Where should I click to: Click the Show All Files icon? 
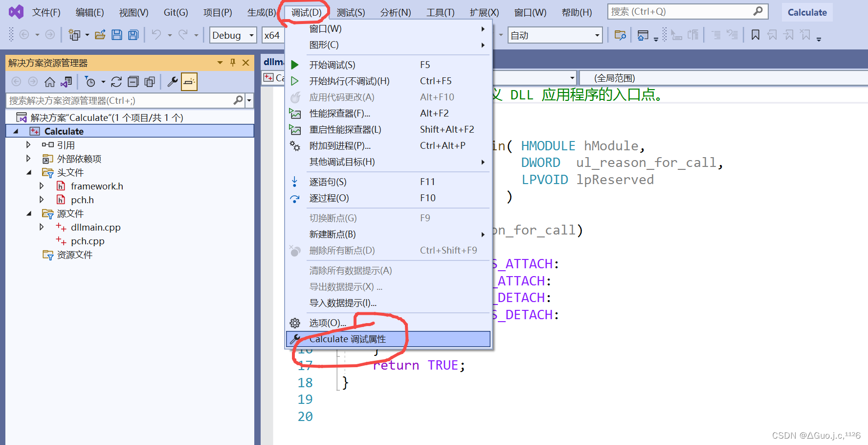click(x=150, y=82)
